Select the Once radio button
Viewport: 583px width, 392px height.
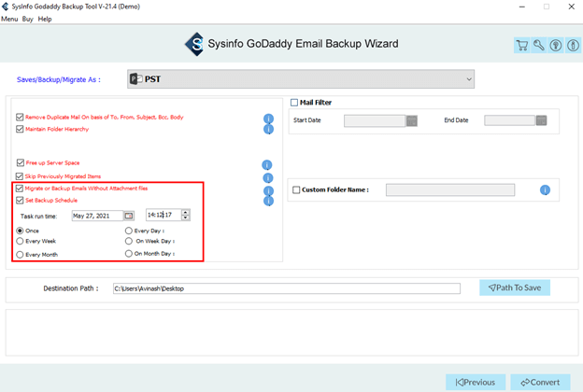pos(20,231)
